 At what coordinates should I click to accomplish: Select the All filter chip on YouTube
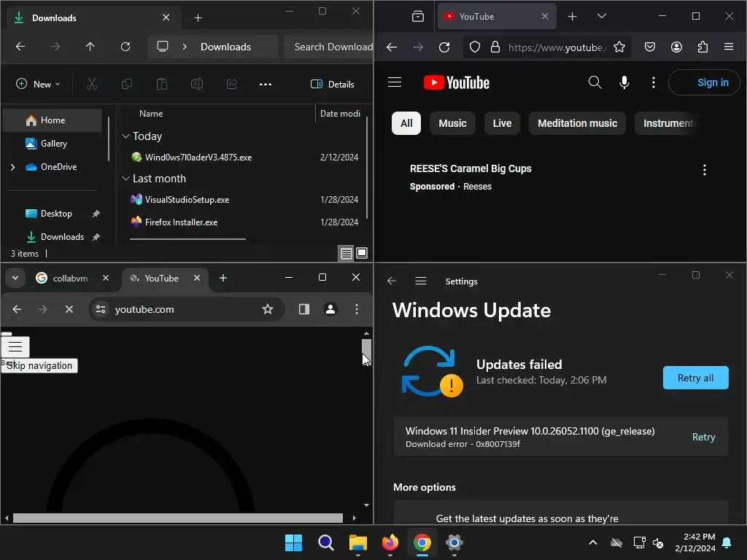point(406,123)
